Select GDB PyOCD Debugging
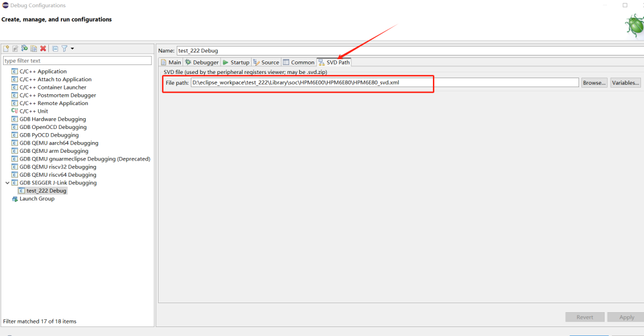 coord(49,135)
